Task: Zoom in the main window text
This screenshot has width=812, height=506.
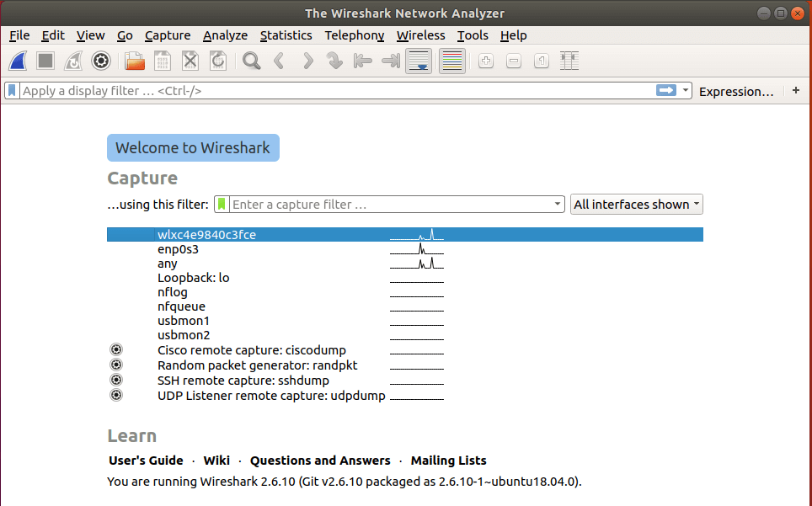Action: [x=486, y=61]
